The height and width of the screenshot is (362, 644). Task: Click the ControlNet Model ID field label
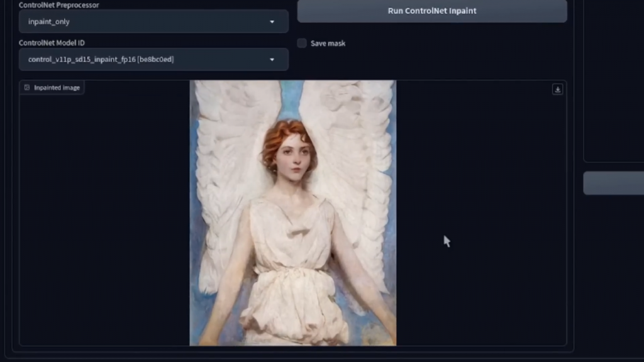[x=52, y=43]
